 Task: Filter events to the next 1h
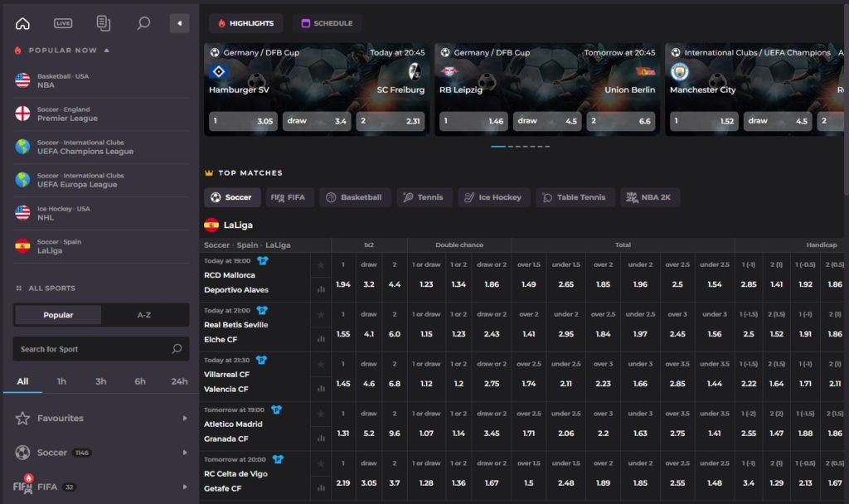61,381
